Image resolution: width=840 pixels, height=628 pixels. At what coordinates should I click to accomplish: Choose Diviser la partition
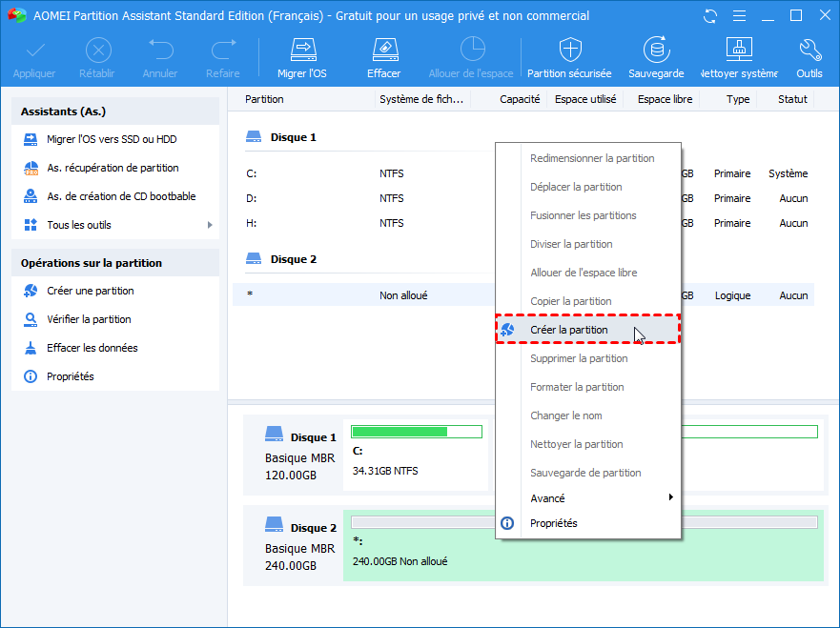point(588,244)
